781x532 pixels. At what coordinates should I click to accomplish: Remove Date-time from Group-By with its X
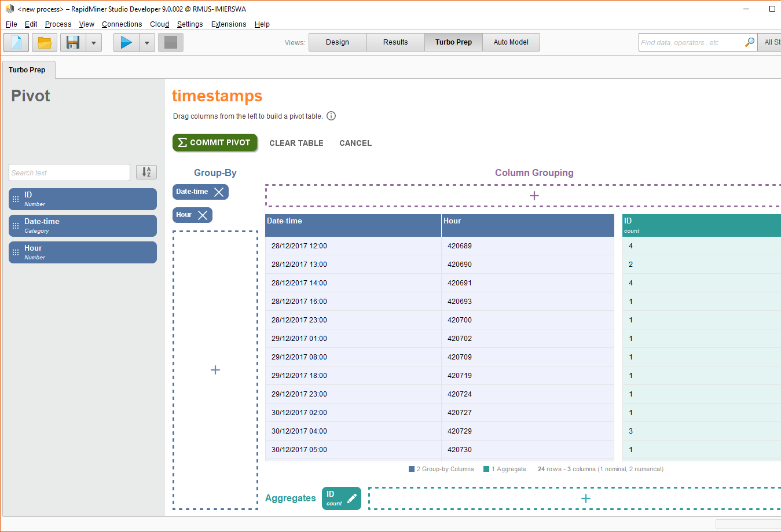click(x=219, y=192)
